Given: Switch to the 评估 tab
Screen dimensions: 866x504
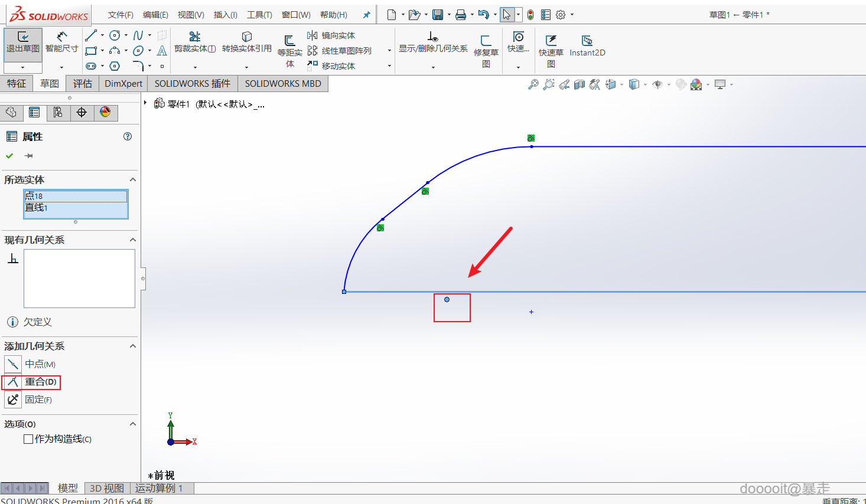Looking at the screenshot, I should coord(82,83).
